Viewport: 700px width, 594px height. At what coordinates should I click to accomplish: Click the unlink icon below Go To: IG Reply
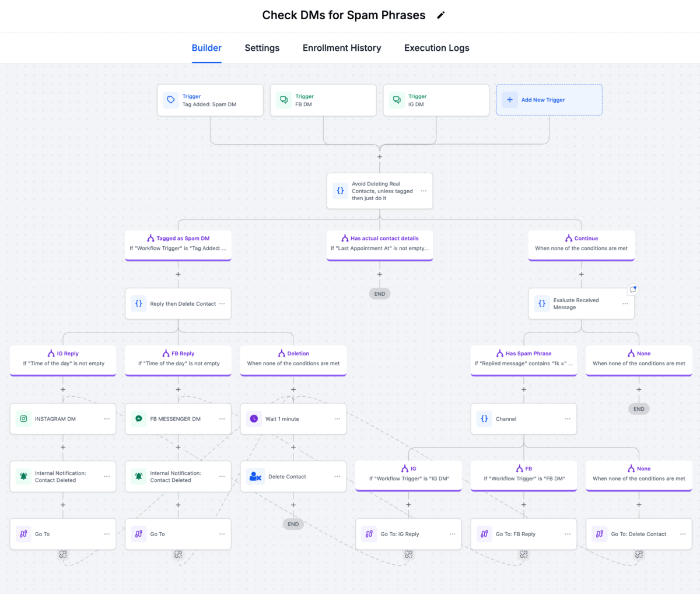coord(408,554)
